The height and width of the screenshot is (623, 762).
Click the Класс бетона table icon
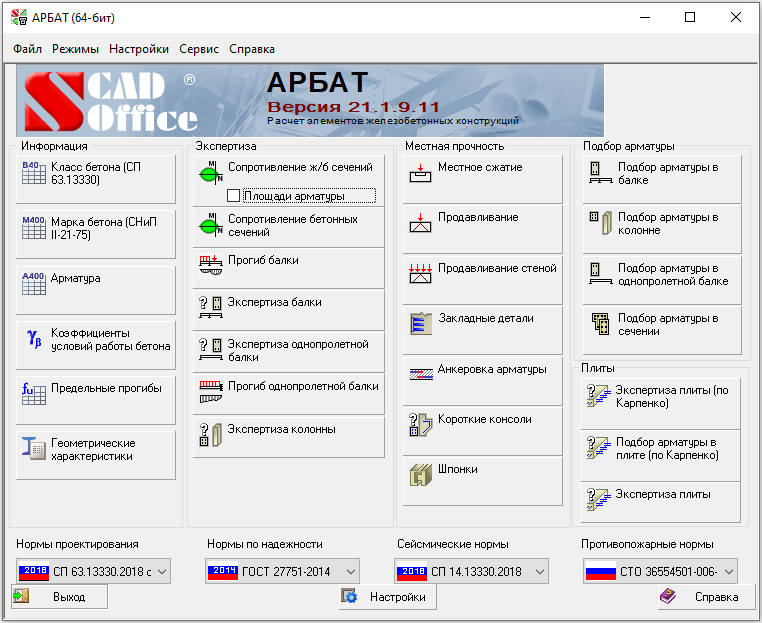[34, 173]
